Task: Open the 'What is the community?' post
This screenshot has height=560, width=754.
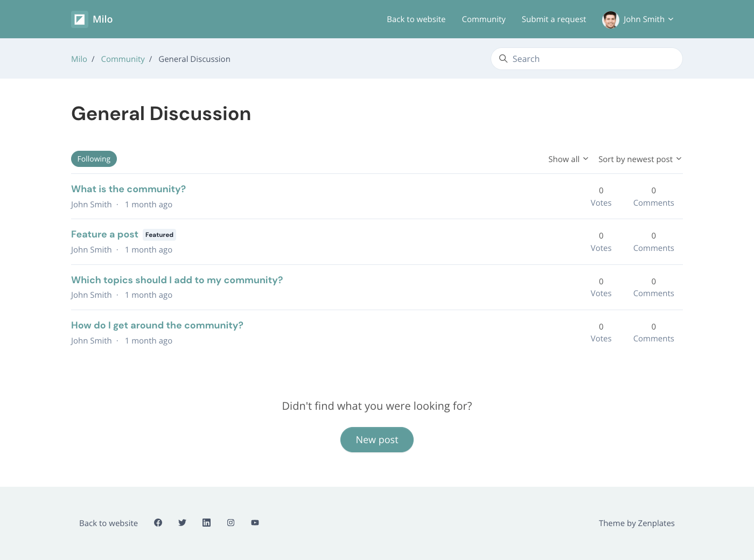Action: tap(128, 189)
